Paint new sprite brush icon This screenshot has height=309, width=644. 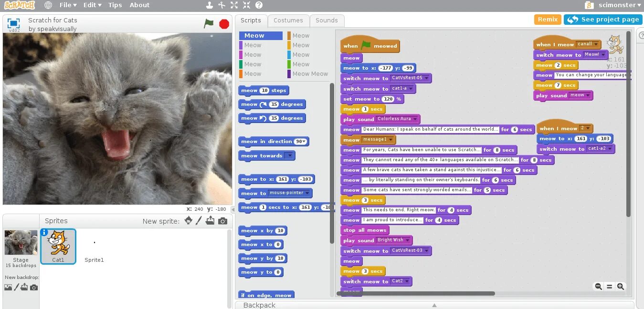(x=199, y=221)
